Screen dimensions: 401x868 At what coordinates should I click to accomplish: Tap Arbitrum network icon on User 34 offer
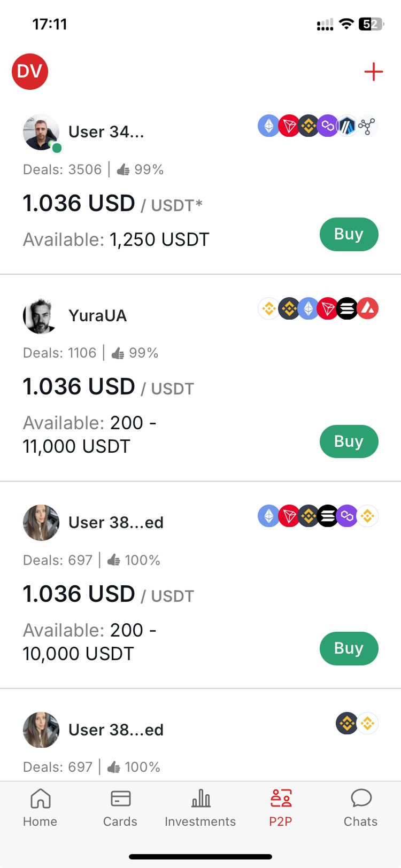(x=348, y=126)
